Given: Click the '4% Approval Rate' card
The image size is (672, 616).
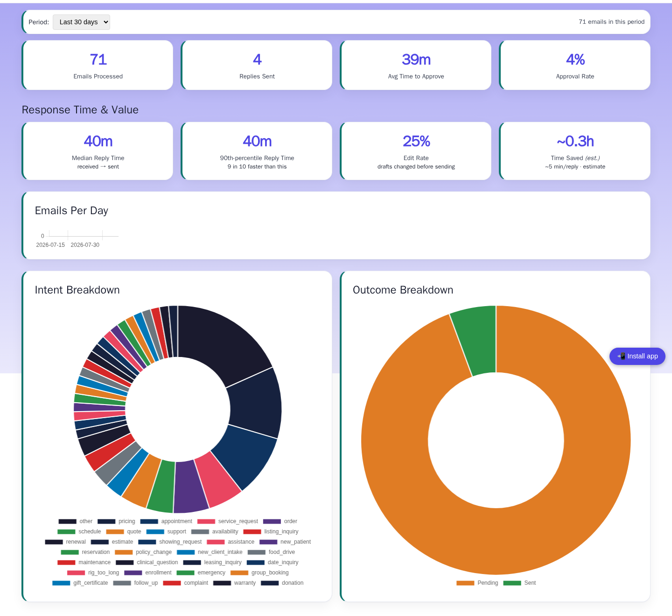Looking at the screenshot, I should click(x=575, y=65).
